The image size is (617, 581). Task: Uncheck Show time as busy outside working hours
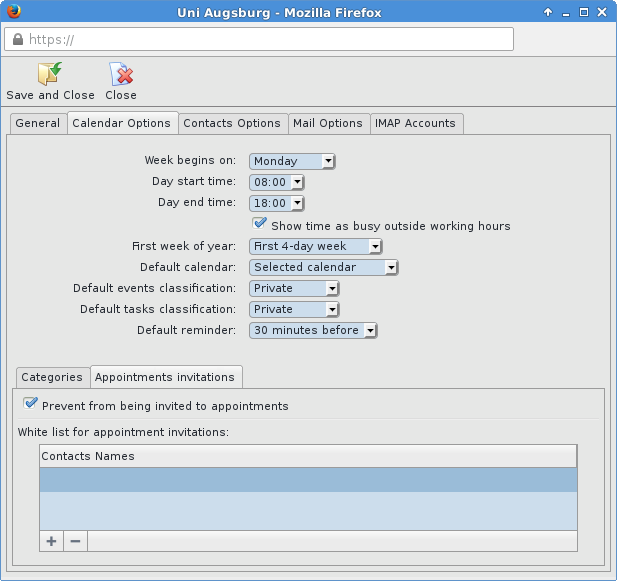pos(260,224)
